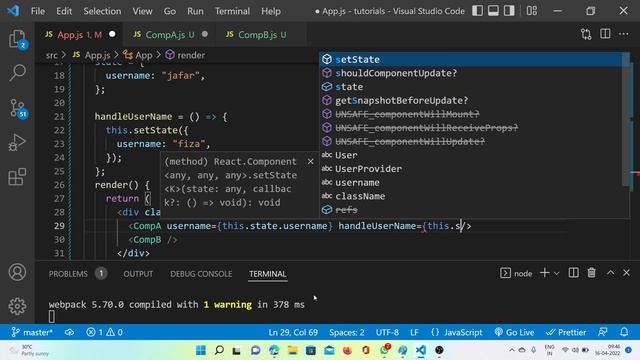Switch to the DEBUG CONSOLE tab

[x=201, y=274]
